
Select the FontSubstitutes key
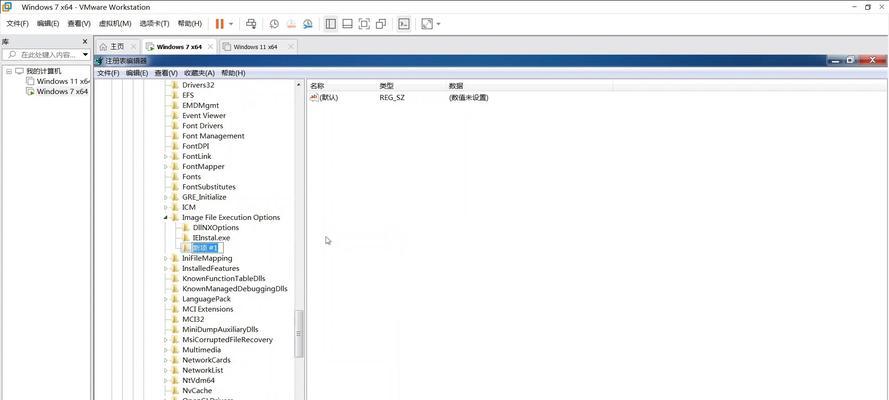pyautogui.click(x=209, y=187)
